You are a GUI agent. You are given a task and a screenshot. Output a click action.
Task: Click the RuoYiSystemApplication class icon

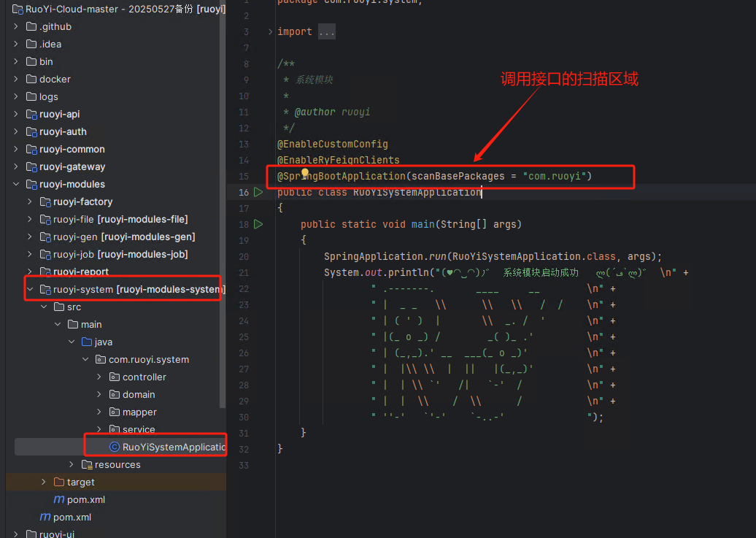115,447
